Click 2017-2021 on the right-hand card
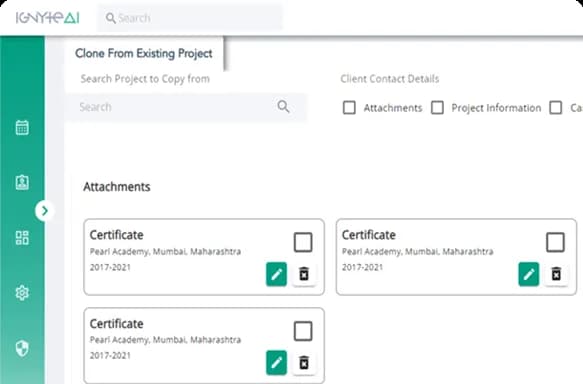Image resolution: width=583 pixels, height=384 pixels. pyautogui.click(x=362, y=267)
